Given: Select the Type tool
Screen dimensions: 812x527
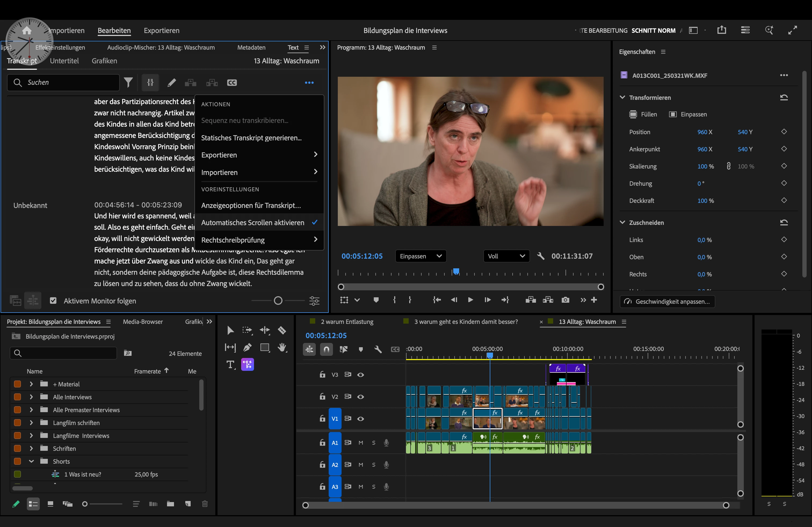Looking at the screenshot, I should tap(231, 365).
